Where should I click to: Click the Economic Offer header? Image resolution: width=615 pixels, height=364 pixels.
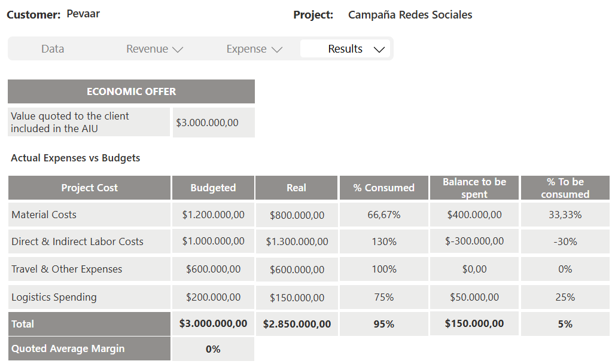pyautogui.click(x=131, y=91)
